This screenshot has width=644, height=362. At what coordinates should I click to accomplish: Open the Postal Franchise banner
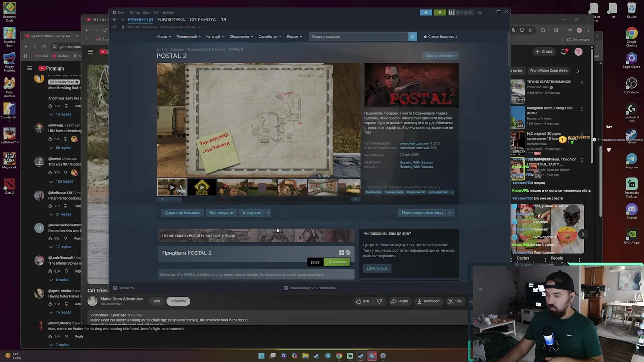point(256,235)
